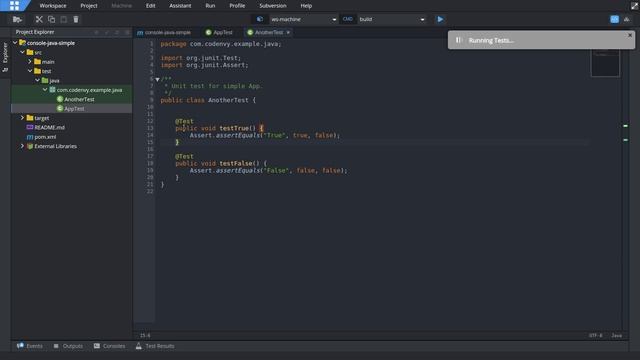Close the AnotherTest editor tab

[288, 32]
